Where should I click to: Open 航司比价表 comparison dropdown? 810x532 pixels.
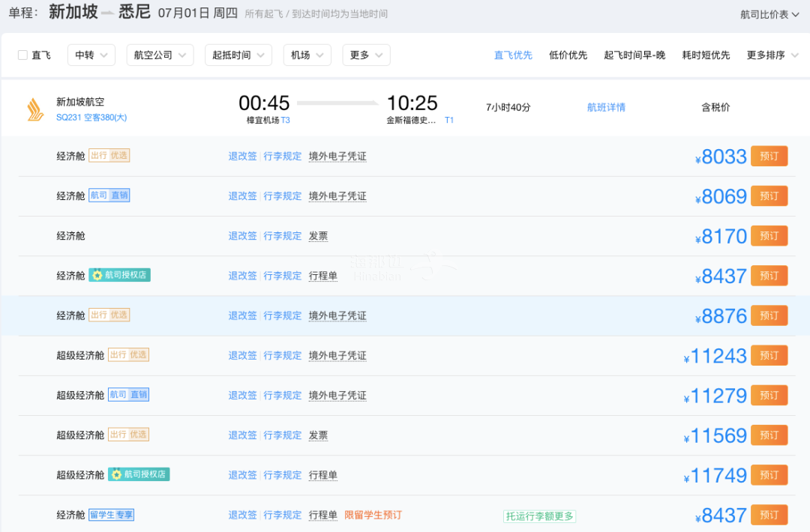coord(769,14)
